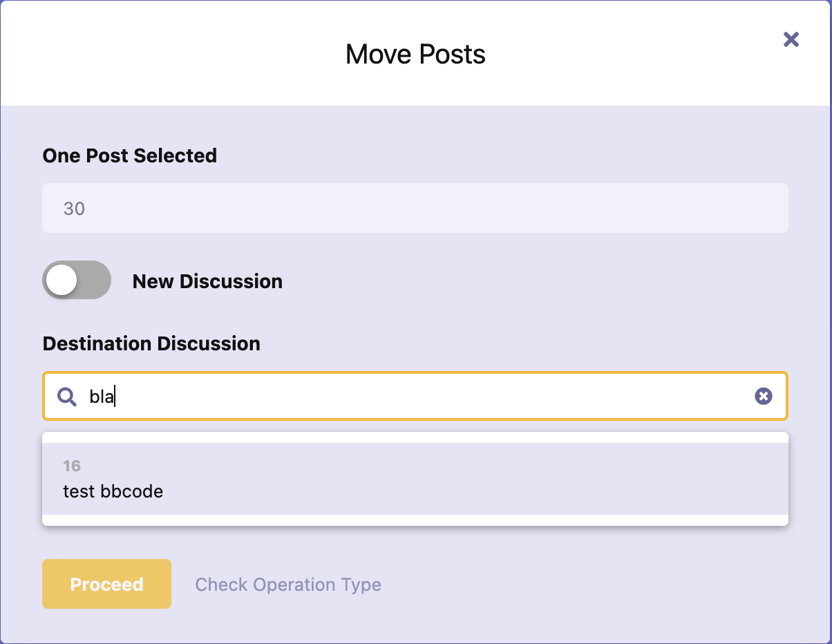Open the Check Operation Type link
Image resolution: width=832 pixels, height=644 pixels.
tap(288, 585)
